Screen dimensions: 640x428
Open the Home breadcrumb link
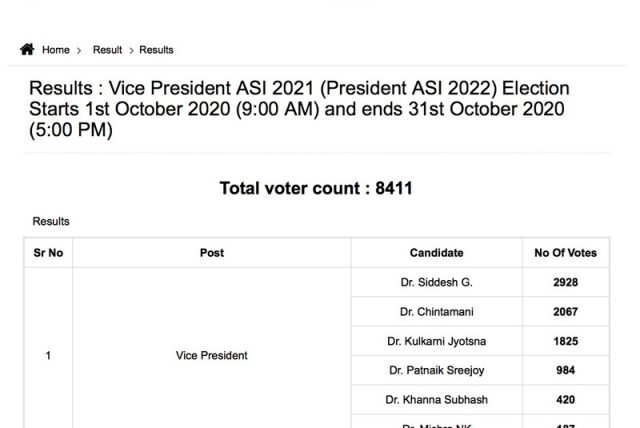point(56,50)
